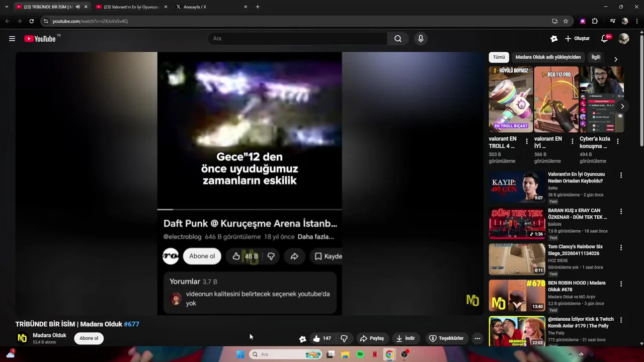The height and width of the screenshot is (362, 644).
Task: Send thanks via Teşekkürler button
Action: coord(446,338)
